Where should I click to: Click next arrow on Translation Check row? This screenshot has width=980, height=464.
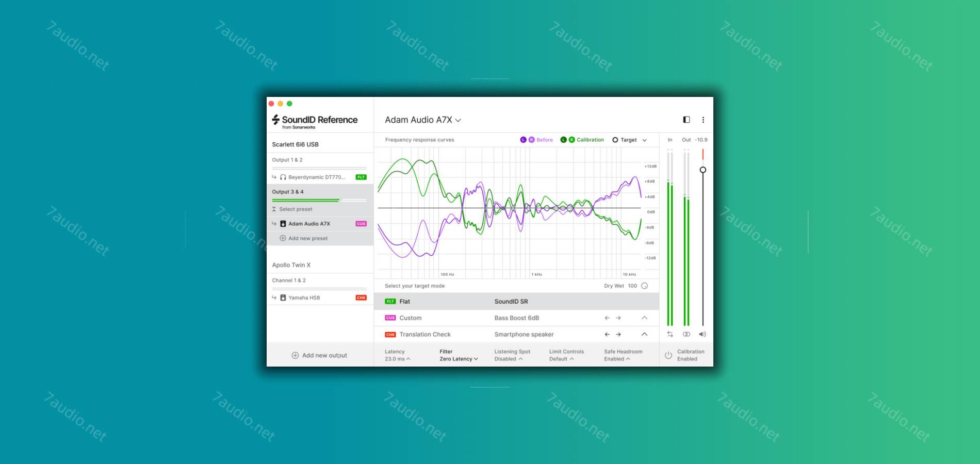click(618, 335)
